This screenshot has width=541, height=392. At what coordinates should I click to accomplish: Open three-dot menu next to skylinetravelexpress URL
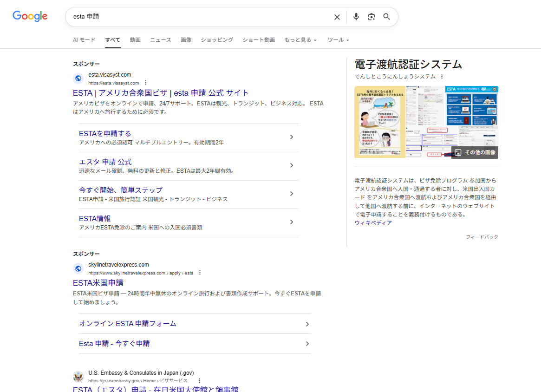[x=200, y=273]
